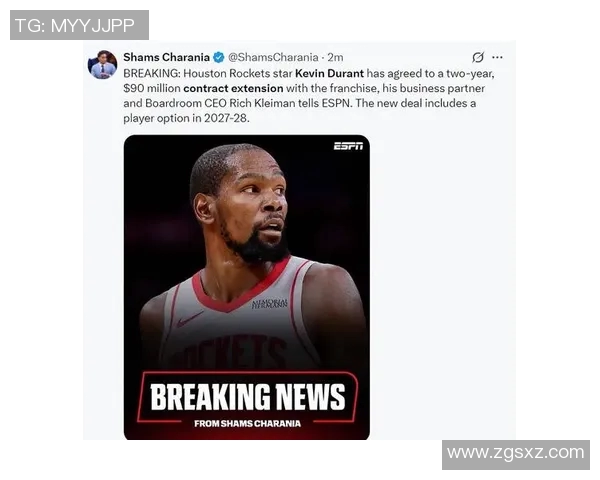600x480 pixels.
Task: Open the attached ESPN breaking news image
Action: [247, 287]
